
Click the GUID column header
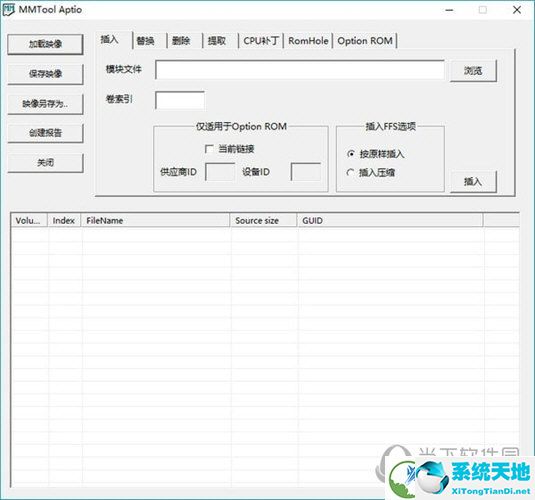390,220
